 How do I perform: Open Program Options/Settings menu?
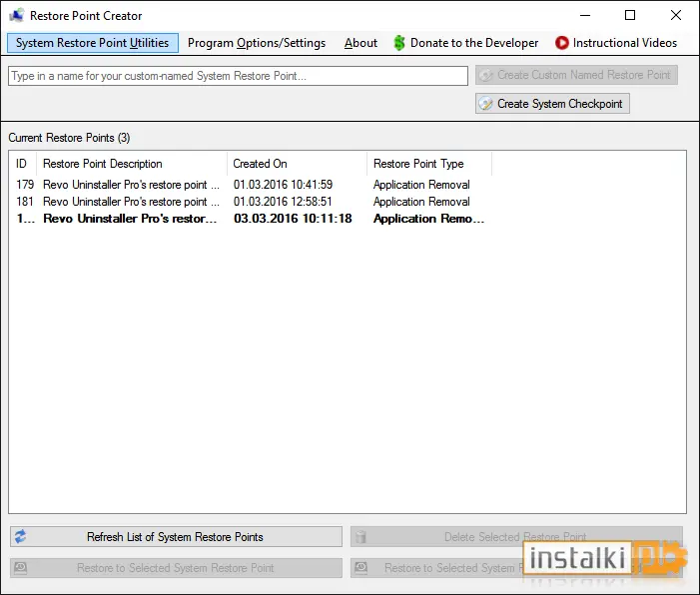click(257, 43)
